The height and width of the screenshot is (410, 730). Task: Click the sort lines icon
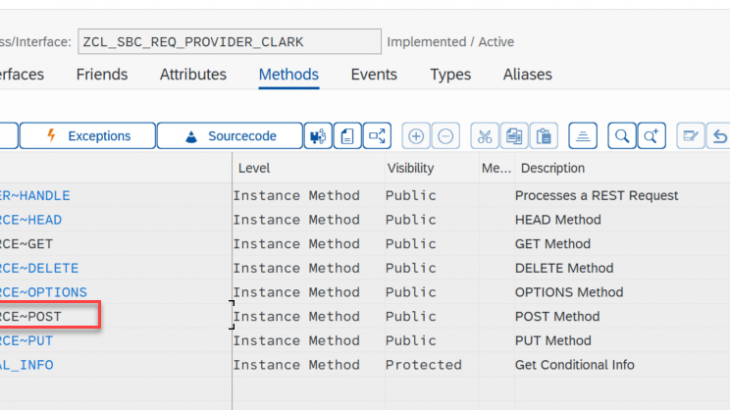583,136
